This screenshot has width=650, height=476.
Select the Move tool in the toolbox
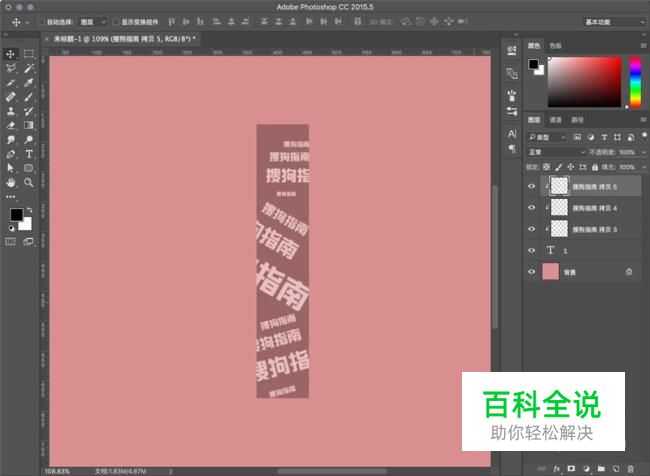click(x=10, y=54)
